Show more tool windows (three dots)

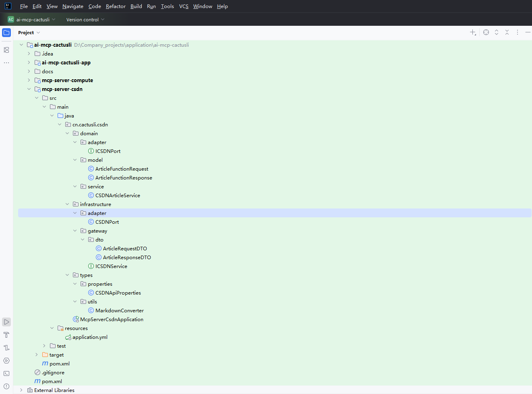click(x=6, y=63)
